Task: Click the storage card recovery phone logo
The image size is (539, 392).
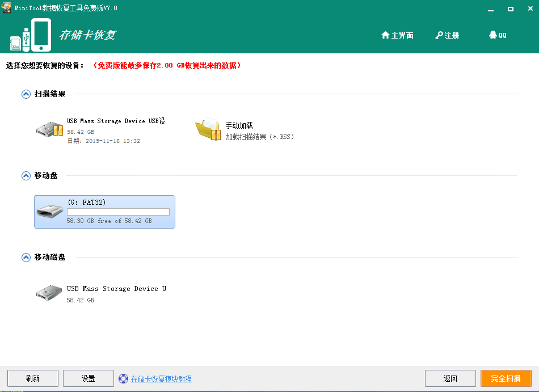Action: pyautogui.click(x=31, y=35)
